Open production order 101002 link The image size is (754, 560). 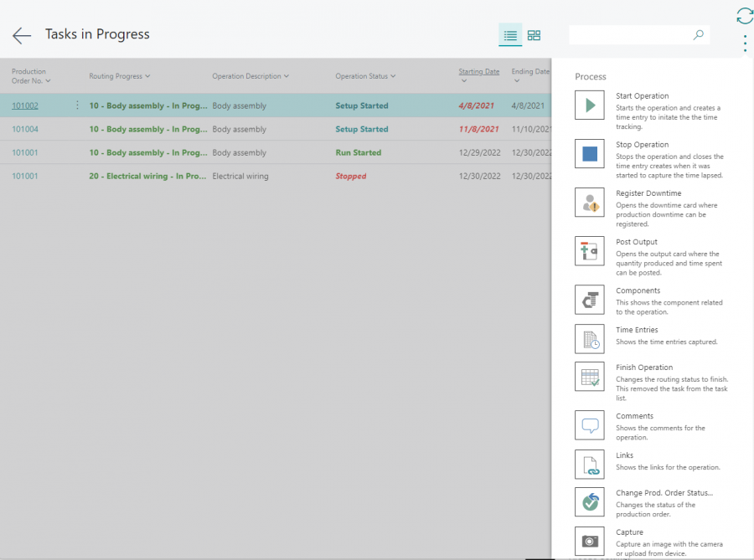(x=25, y=105)
